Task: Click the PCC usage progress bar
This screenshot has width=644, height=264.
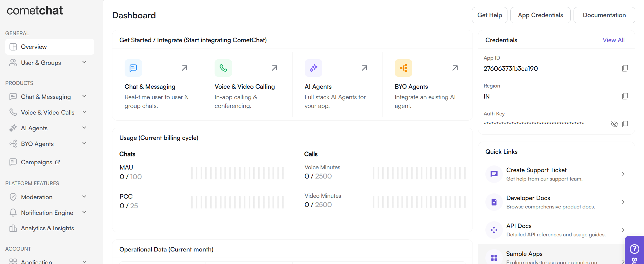Action: pos(237,202)
